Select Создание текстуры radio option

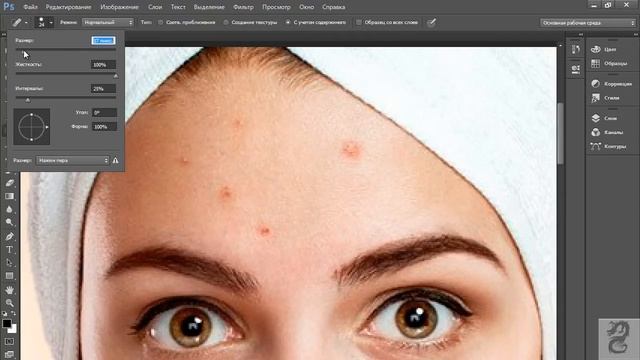pos(251,22)
